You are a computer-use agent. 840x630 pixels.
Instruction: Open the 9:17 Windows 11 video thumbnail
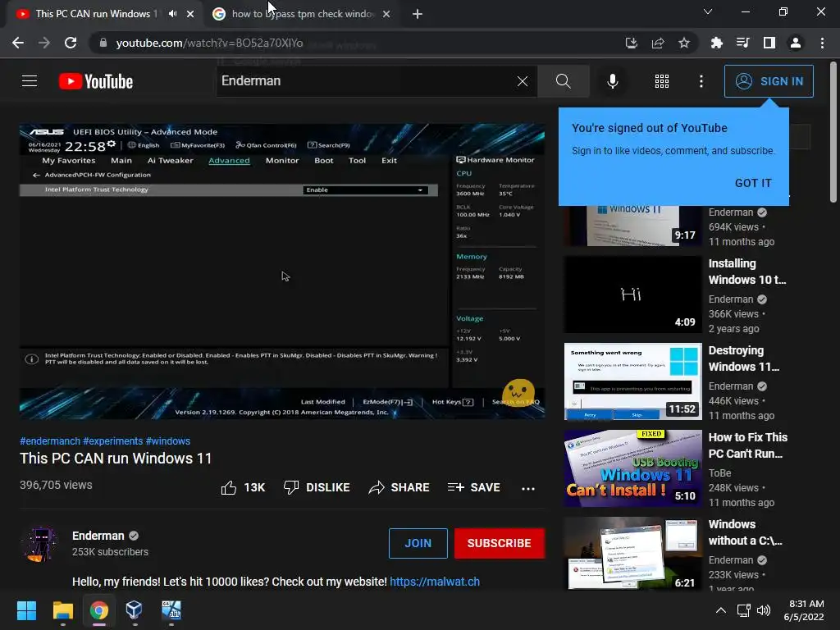coord(632,225)
